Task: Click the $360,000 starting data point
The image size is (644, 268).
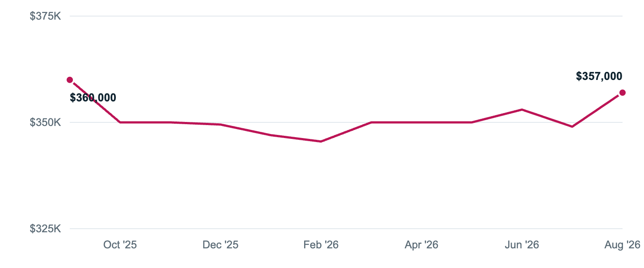Action: (70, 80)
